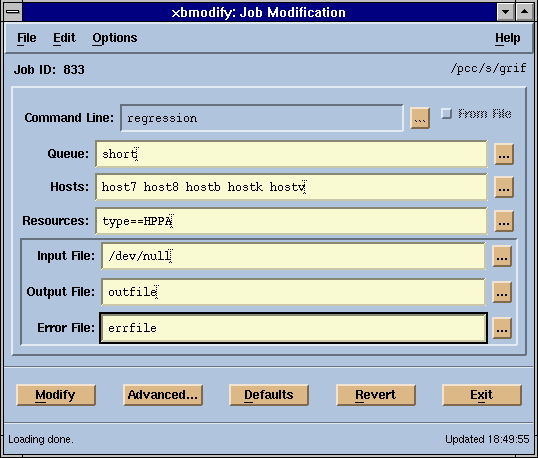The image size is (538, 458).
Task: Open the Hosts chooser ellipsis button
Action: pyautogui.click(x=504, y=187)
